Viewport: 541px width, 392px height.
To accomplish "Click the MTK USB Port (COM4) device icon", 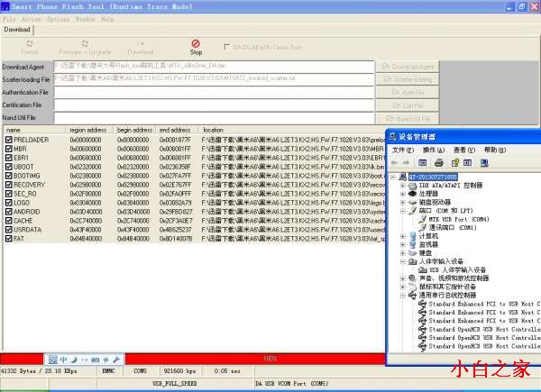I will pos(423,219).
